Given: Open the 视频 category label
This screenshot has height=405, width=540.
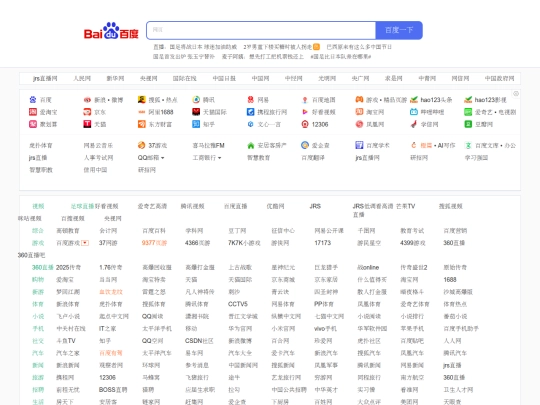Looking at the screenshot, I should click(x=38, y=206).
